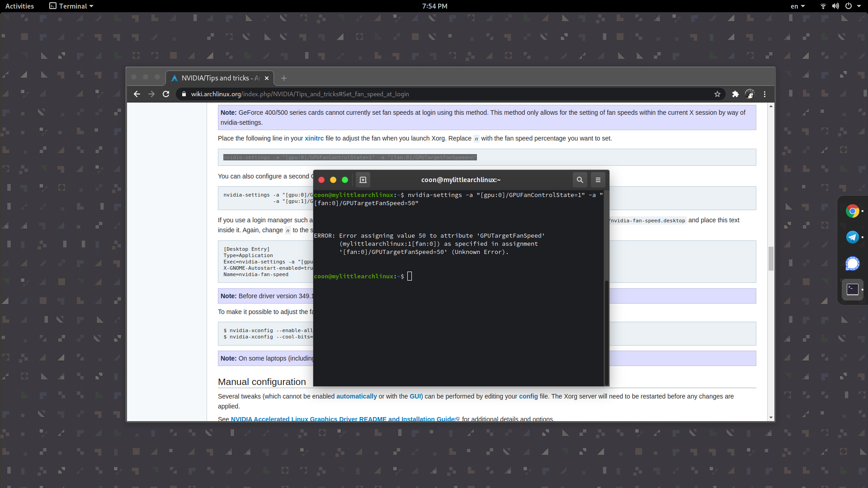This screenshot has height=488, width=868.
Task: Bookmark page with star icon
Action: click(x=717, y=94)
